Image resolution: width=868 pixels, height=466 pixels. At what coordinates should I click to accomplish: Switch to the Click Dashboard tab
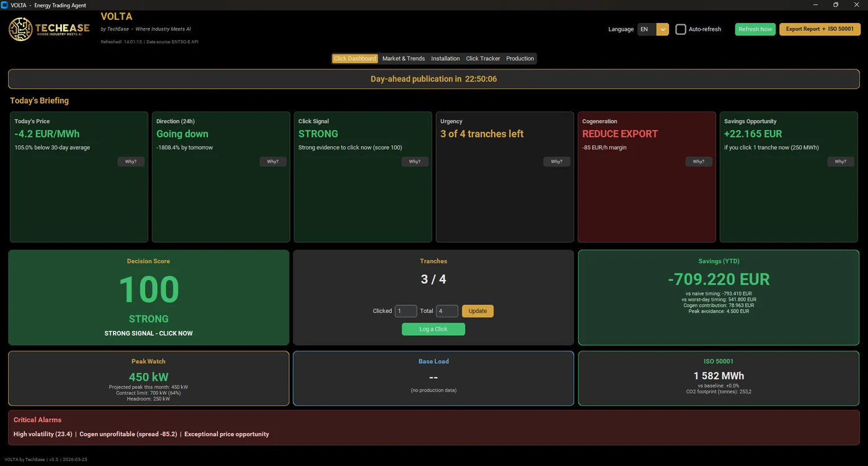pos(355,58)
